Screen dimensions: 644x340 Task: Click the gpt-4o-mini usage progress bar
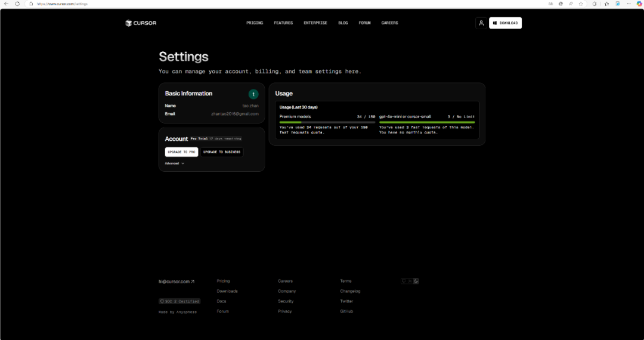(427, 122)
